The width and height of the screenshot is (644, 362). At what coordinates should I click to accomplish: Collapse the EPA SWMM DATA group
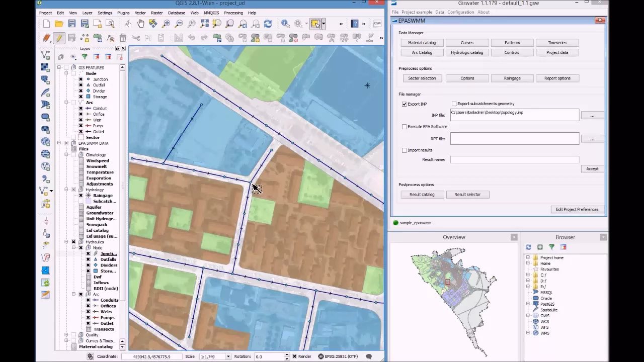[x=59, y=143]
